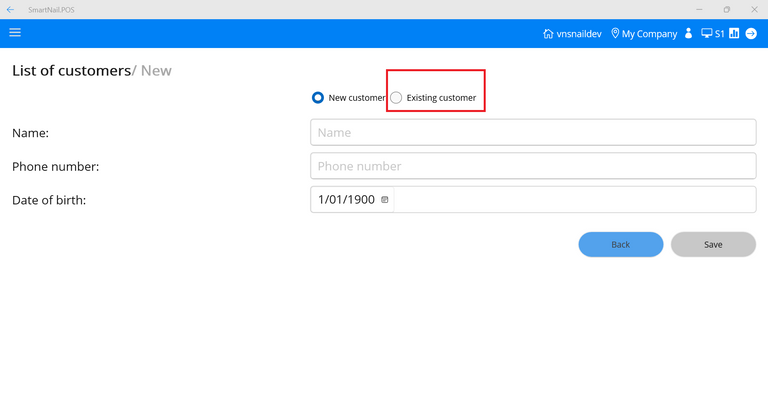Select the Existing customer radio button
This screenshot has height=400, width=768.
[397, 98]
